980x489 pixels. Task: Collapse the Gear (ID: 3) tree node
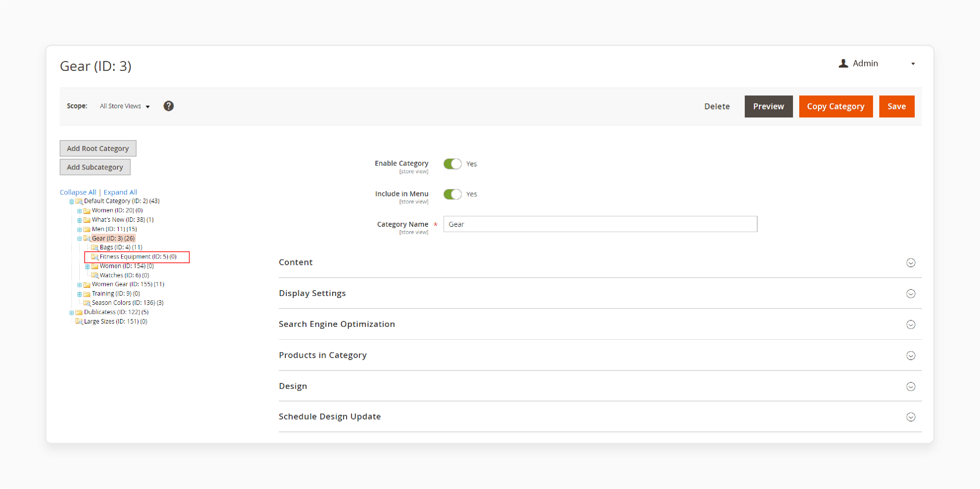79,239
